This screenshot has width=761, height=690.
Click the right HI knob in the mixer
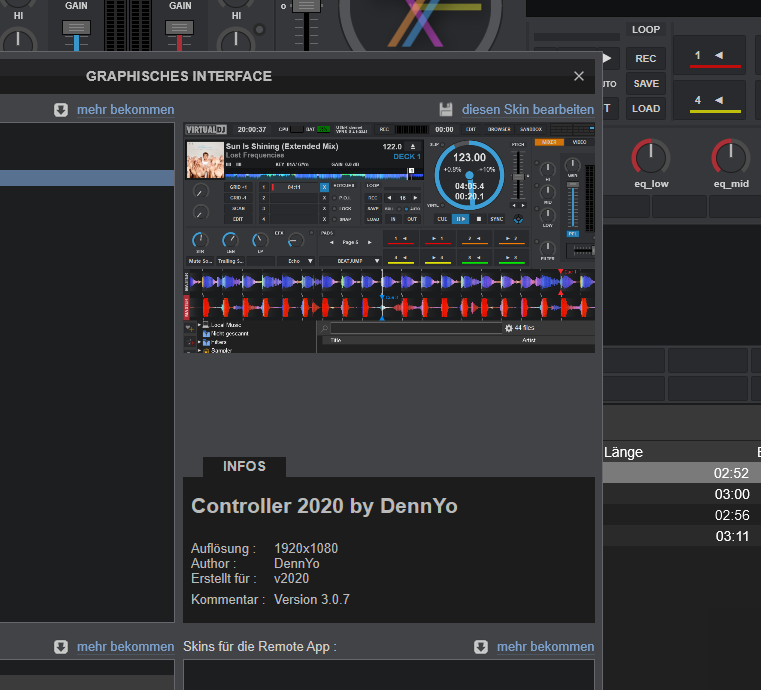(x=236, y=40)
